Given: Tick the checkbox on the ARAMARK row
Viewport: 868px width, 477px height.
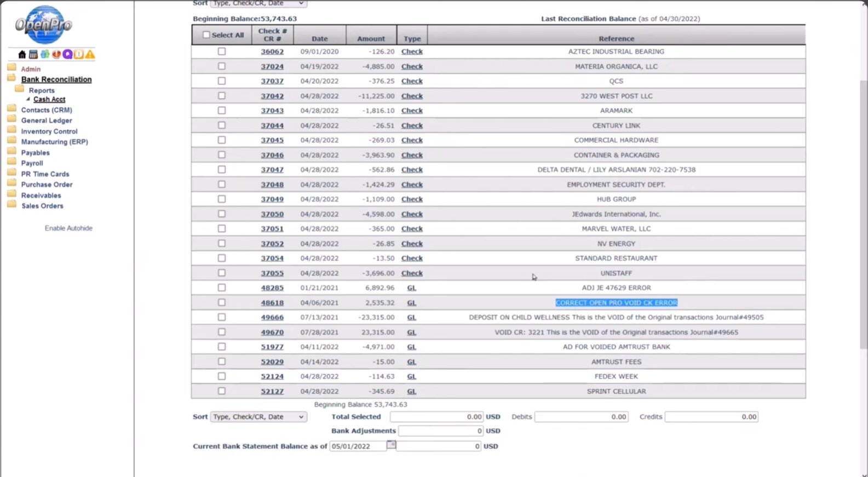Looking at the screenshot, I should pos(222,110).
